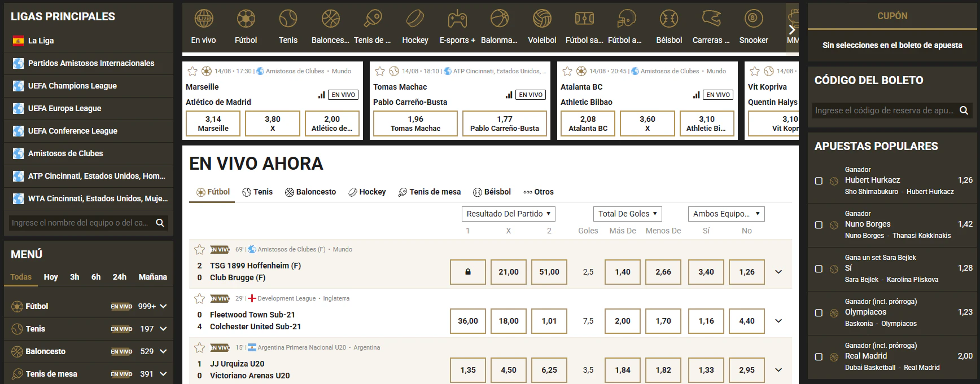Select the Balonmano icon in top bar

500,19
